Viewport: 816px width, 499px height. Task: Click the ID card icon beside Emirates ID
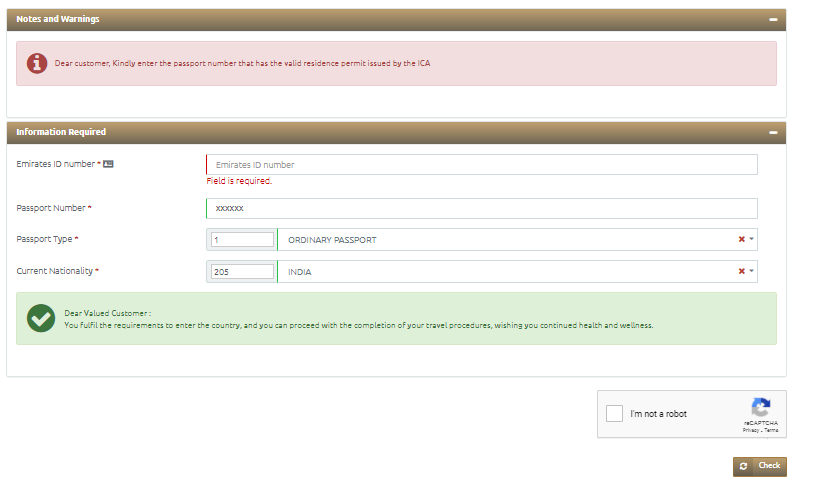pos(108,164)
